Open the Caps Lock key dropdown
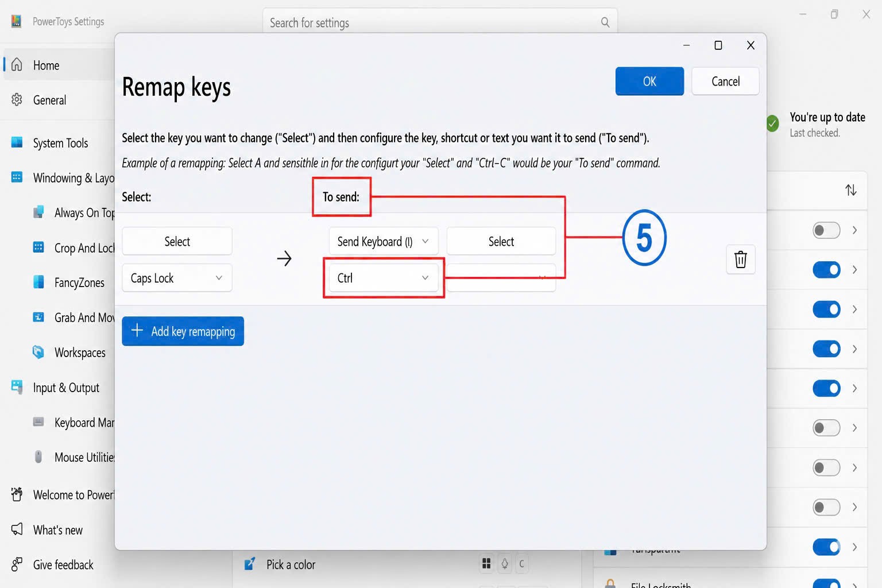The width and height of the screenshot is (882, 588). 177,278
